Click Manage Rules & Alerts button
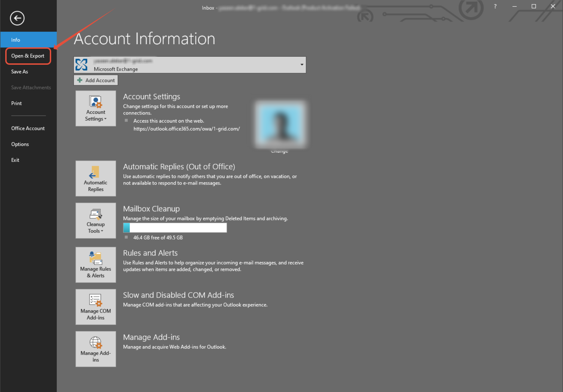The image size is (563, 392). tap(96, 265)
